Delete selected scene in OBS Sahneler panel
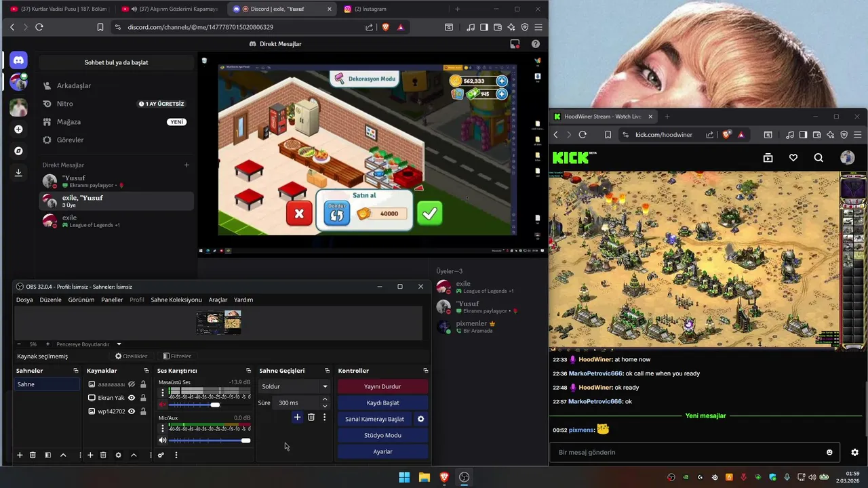 point(33,455)
